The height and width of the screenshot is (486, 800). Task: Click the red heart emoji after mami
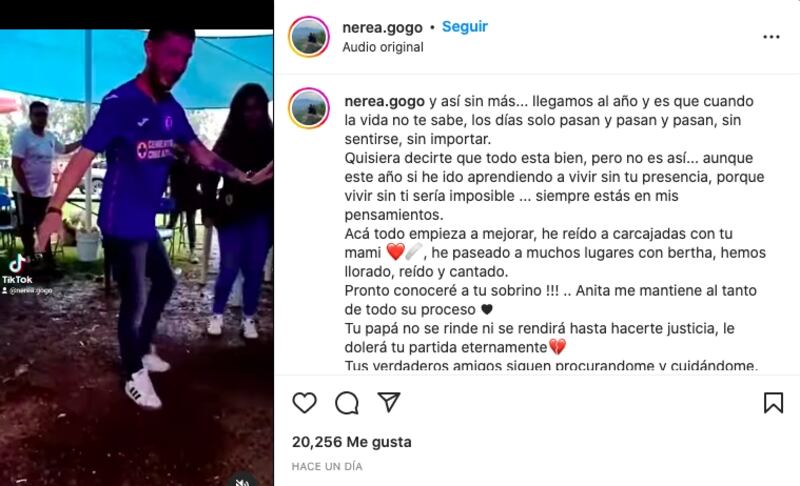coord(395,251)
